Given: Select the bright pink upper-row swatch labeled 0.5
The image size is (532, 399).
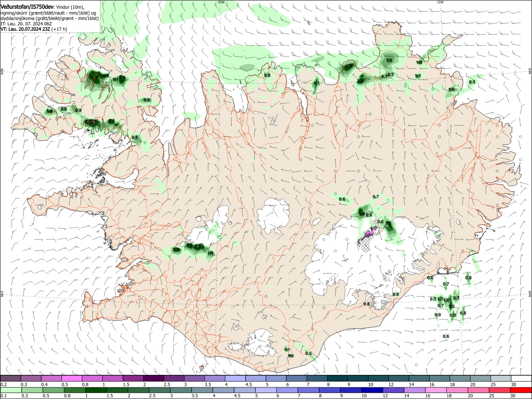Looking at the screenshot, I should (x=71, y=379).
